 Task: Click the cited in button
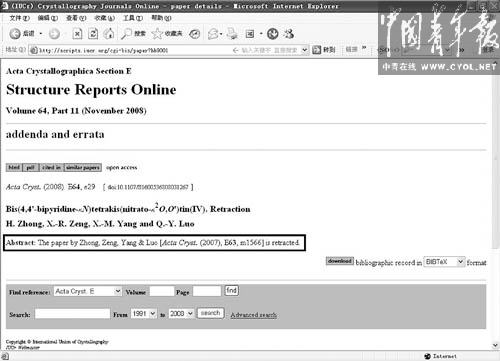click(51, 167)
